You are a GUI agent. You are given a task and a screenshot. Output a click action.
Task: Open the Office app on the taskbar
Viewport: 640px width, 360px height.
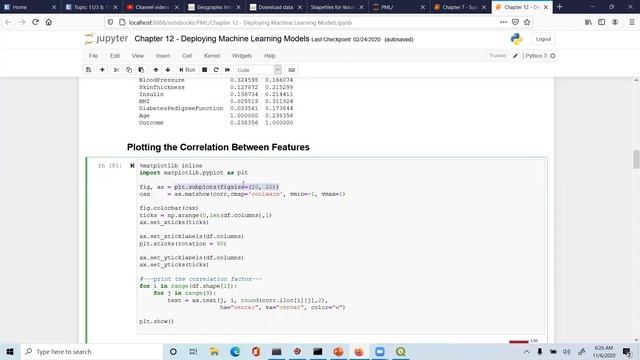point(256,351)
